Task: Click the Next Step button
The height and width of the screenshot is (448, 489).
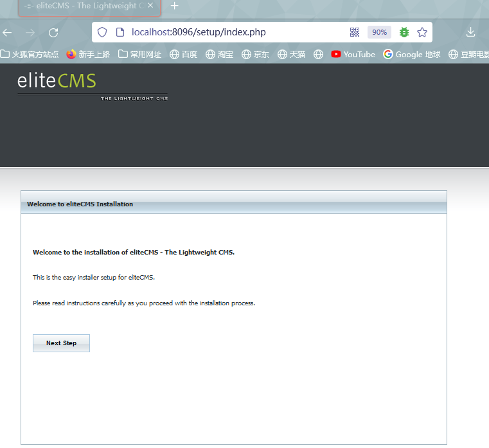Action: (x=61, y=343)
